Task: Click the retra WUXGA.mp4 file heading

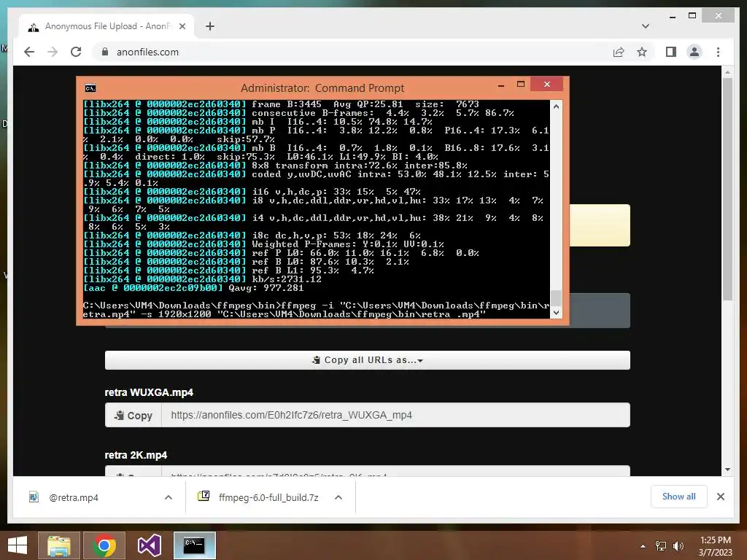Action: [149, 392]
